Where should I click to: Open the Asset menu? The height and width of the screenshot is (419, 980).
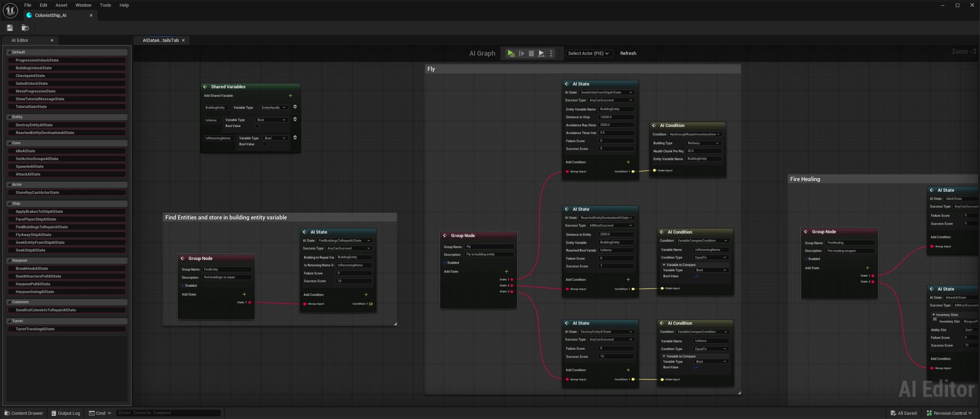pos(61,5)
